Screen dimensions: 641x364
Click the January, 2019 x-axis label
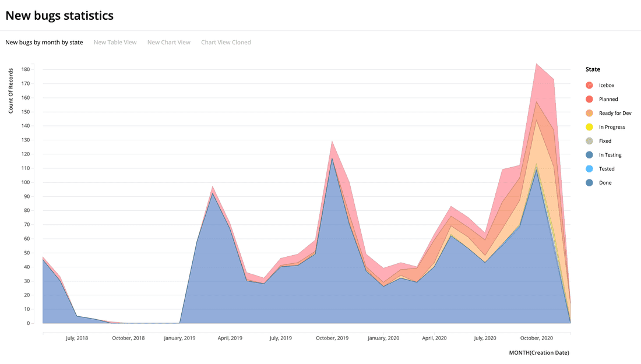pyautogui.click(x=179, y=338)
